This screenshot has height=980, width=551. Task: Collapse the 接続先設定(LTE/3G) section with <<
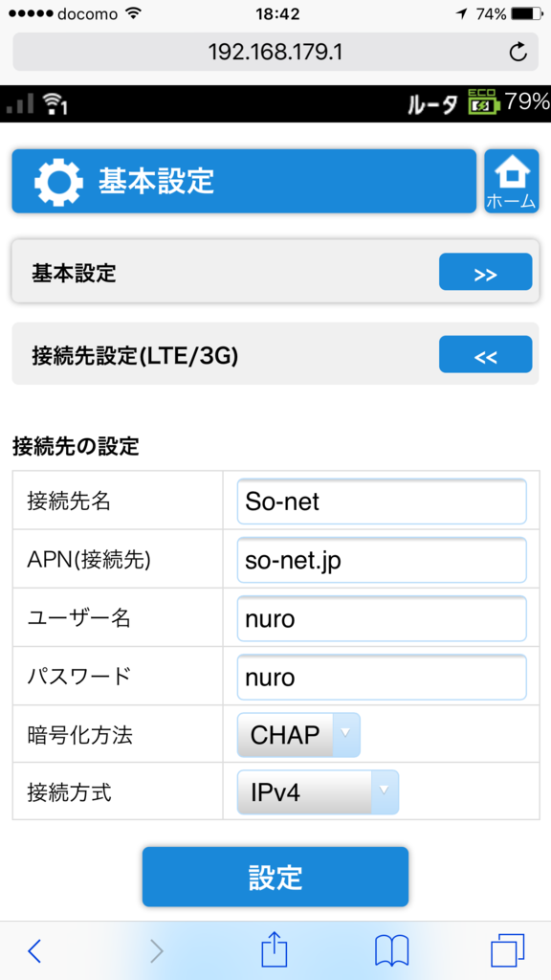(485, 354)
